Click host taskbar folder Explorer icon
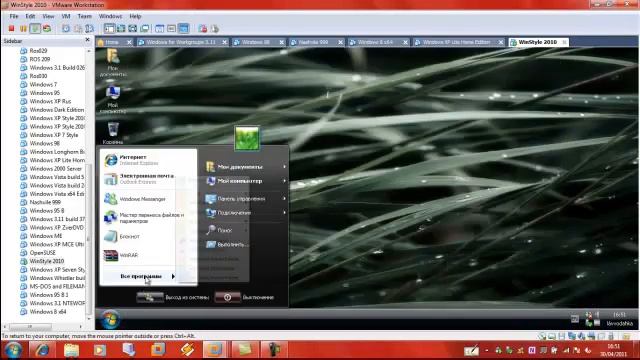Screen dimensions: 640x360 (x=71, y=350)
